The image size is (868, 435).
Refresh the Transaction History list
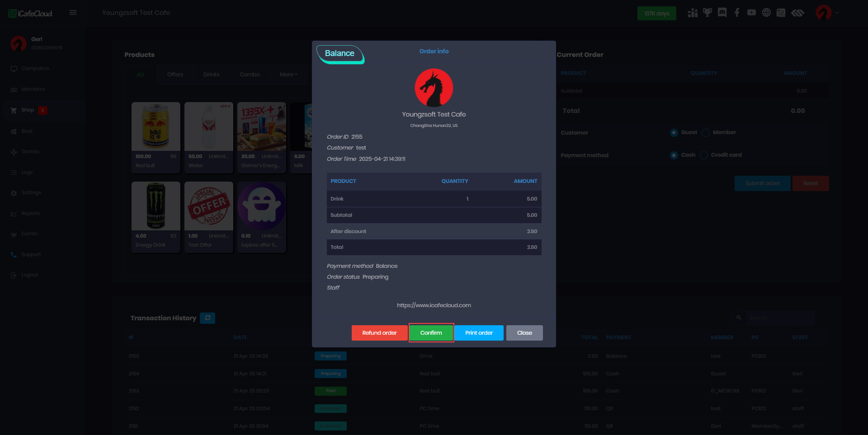click(208, 318)
